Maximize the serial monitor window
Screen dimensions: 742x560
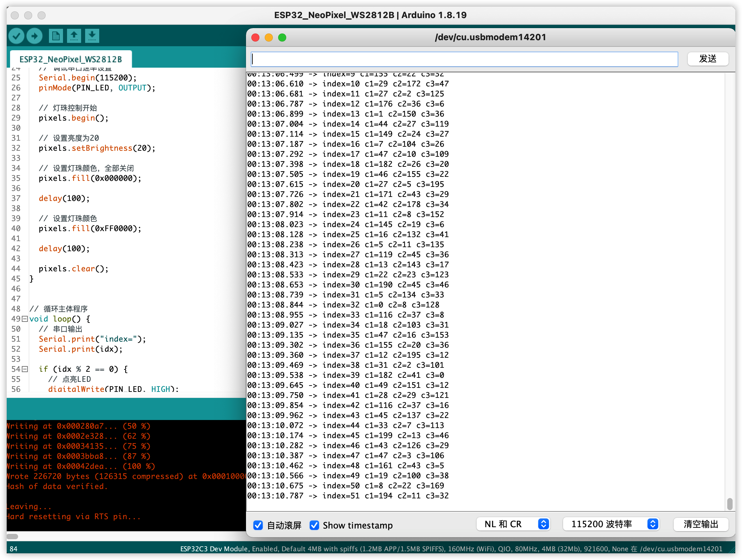pos(282,38)
